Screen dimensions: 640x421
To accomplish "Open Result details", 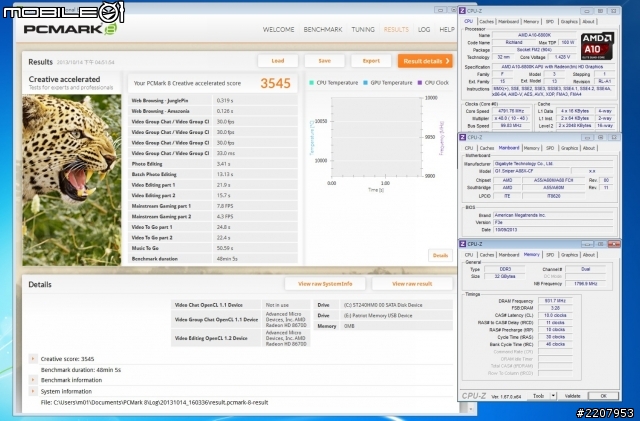I will [x=425, y=61].
